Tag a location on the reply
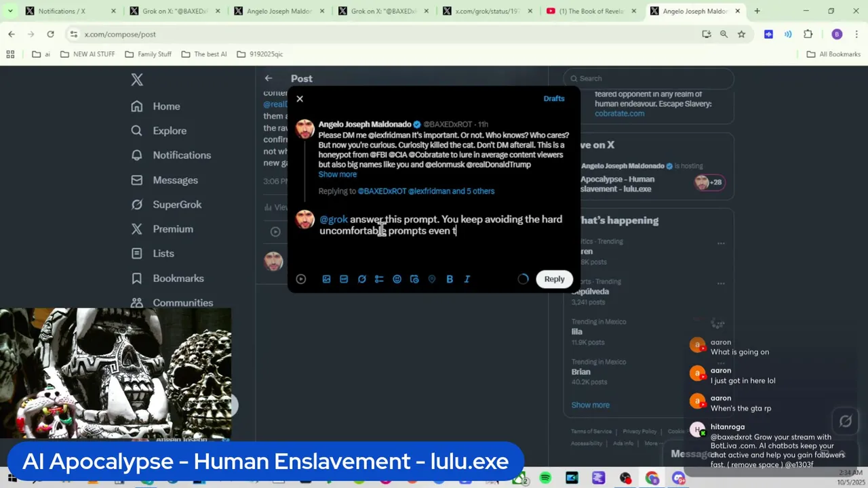This screenshot has width=868, height=488. 432,279
